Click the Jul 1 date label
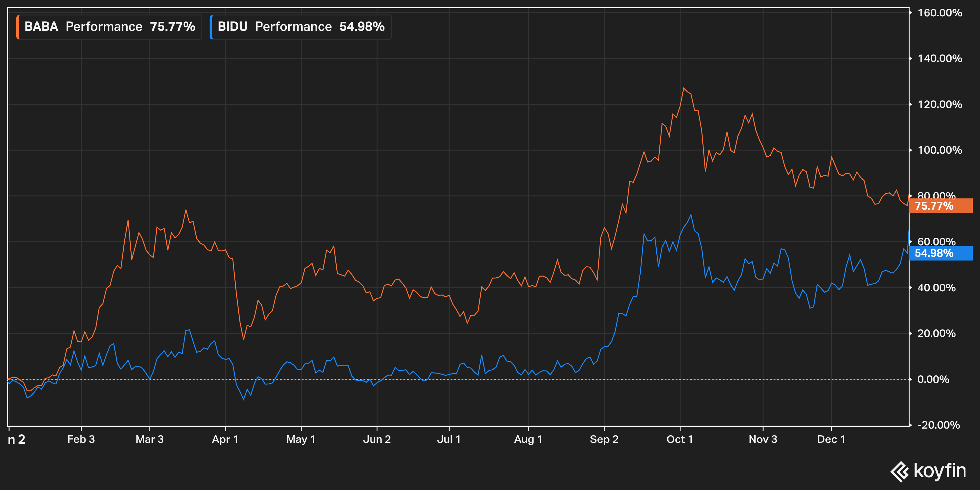This screenshot has width=980, height=490. 449,439
